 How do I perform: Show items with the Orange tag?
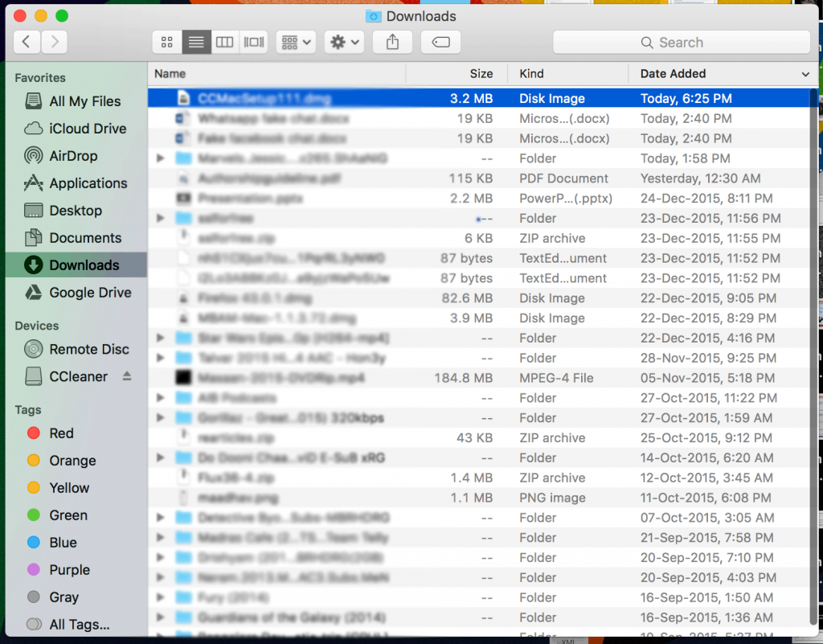[61, 461]
